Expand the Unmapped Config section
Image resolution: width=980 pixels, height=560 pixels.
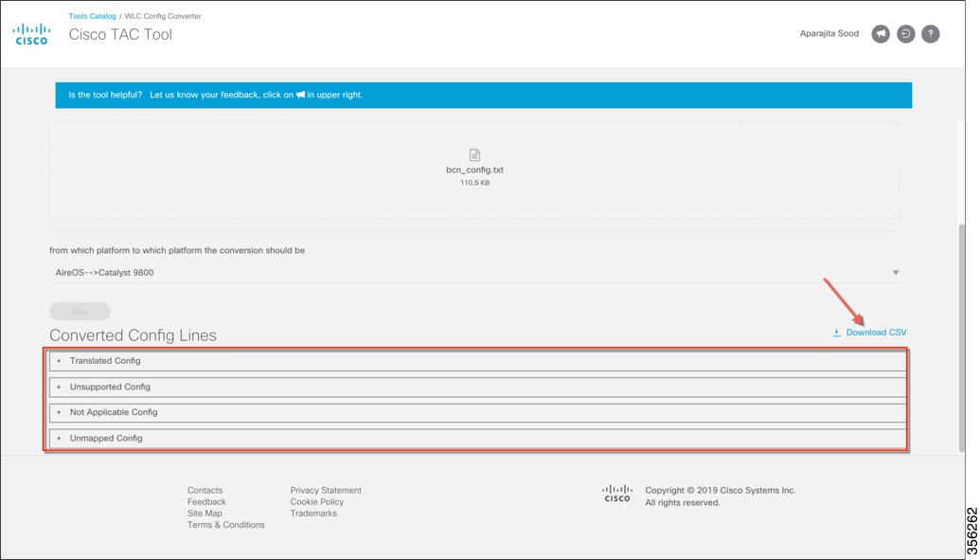point(478,439)
